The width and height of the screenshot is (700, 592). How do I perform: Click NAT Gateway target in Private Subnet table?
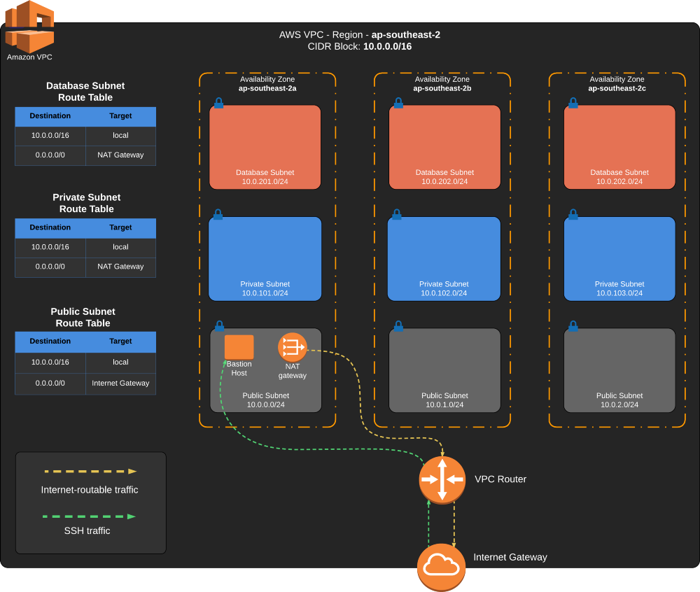tap(120, 267)
